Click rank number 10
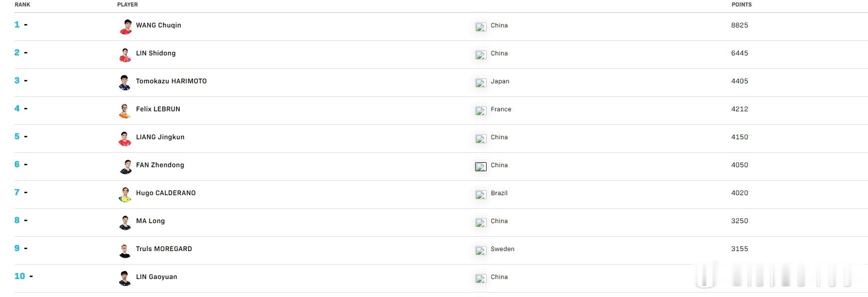Screen dimensions: 868x297 click(19, 276)
